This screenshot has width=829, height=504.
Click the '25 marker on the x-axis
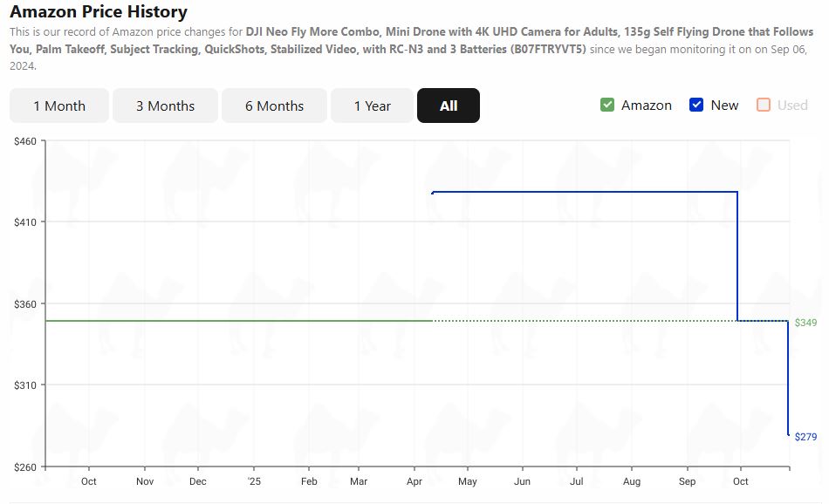254,480
